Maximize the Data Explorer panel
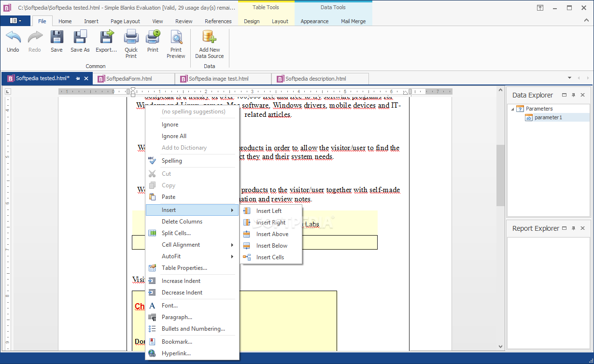The image size is (594, 364). click(x=564, y=95)
